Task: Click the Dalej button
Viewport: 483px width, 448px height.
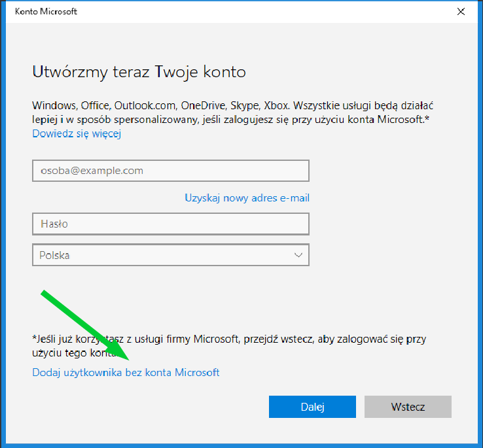Action: click(312, 407)
